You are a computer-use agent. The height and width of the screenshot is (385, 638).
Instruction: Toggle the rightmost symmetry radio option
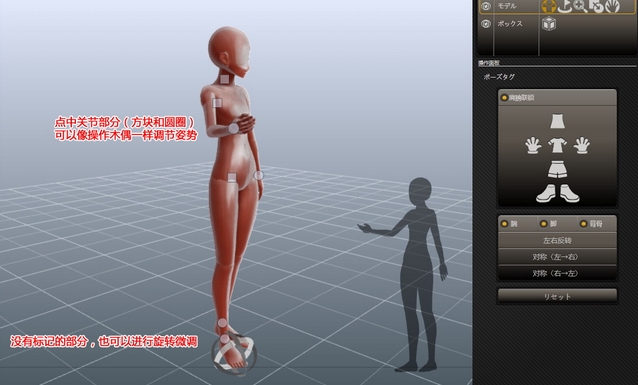click(583, 224)
